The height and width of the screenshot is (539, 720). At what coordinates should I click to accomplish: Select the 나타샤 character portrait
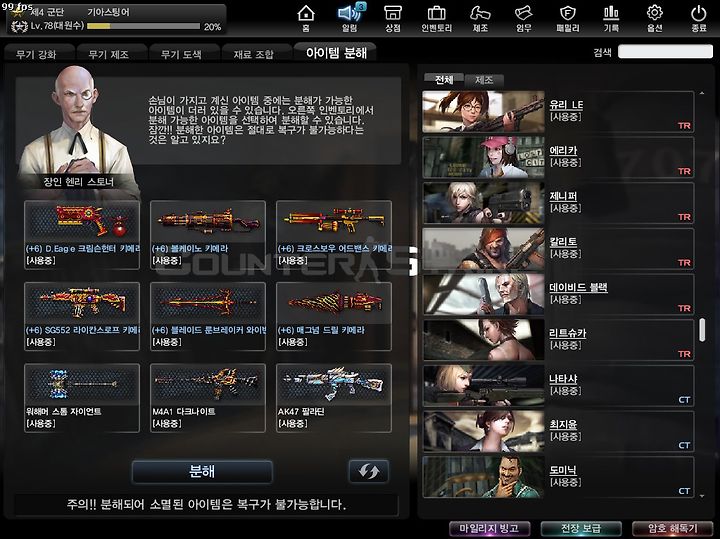coord(483,386)
